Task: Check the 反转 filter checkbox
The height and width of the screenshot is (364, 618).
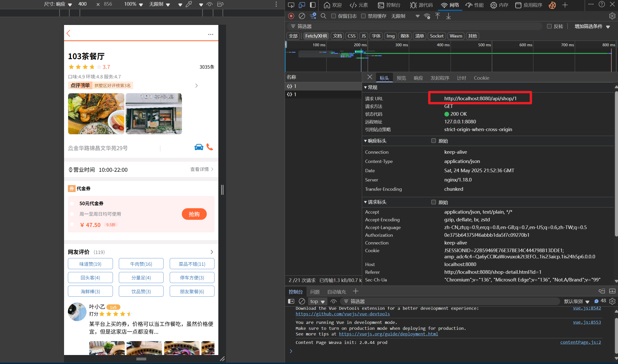Action: [549, 26]
